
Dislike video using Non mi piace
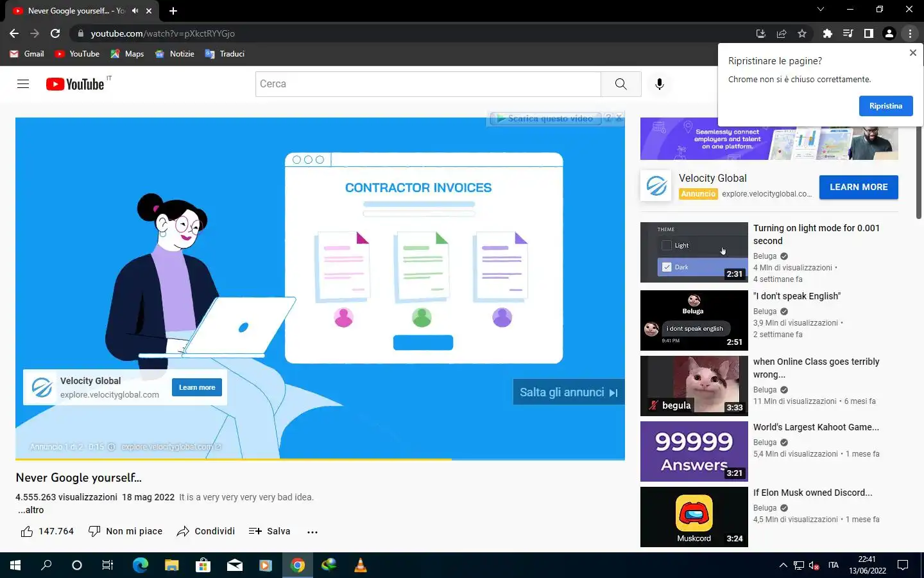pos(125,531)
